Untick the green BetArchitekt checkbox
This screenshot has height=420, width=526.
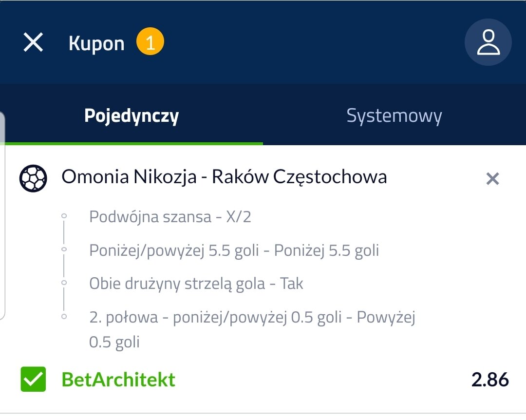[x=33, y=380]
